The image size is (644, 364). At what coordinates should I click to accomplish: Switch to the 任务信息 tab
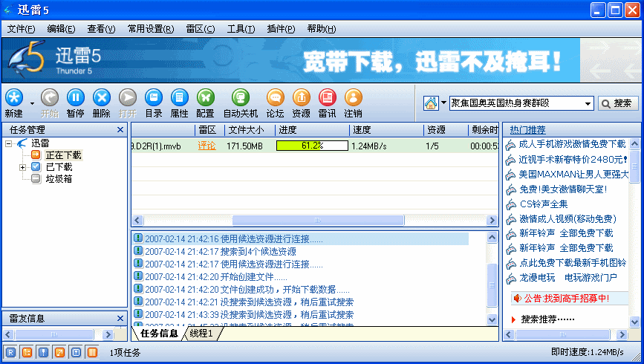click(x=159, y=334)
